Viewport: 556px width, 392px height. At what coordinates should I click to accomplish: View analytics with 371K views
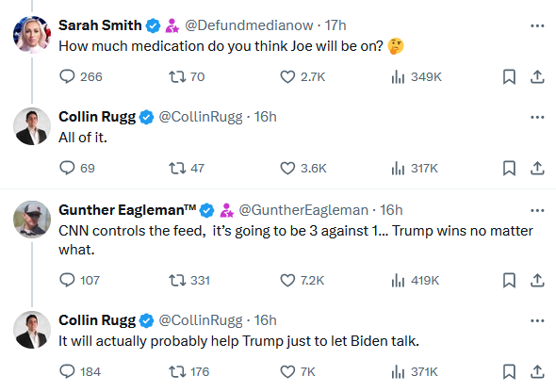415,371
